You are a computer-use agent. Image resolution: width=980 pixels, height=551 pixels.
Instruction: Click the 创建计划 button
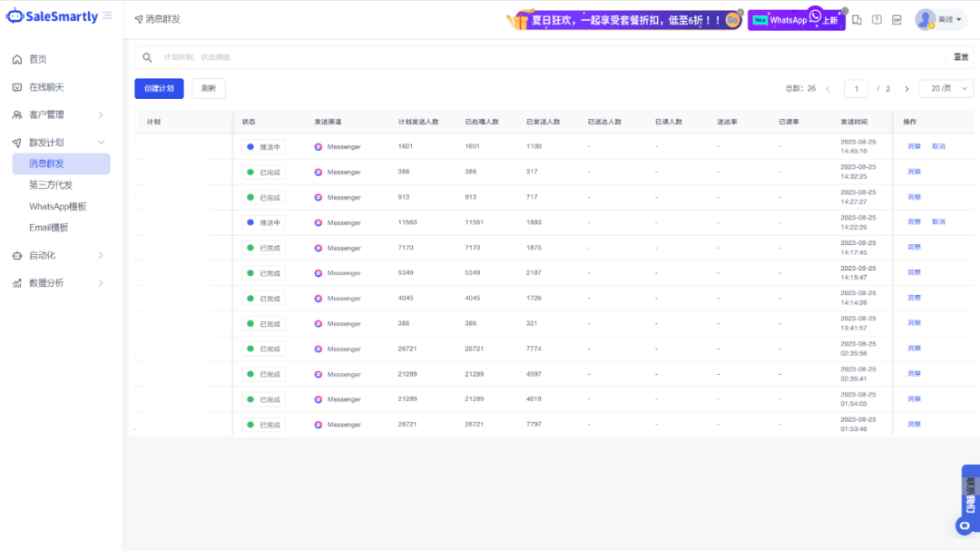point(159,88)
